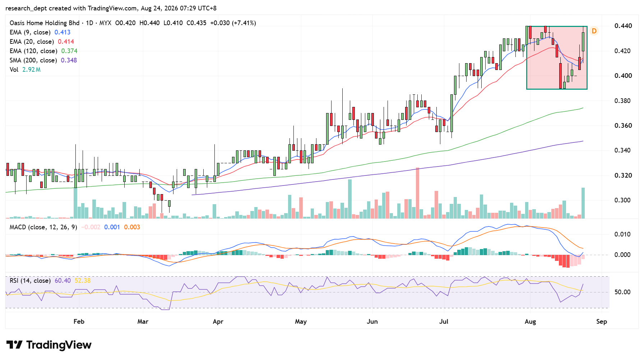Click the blue MACD value 0.001
This screenshot has height=361, width=644.
pos(112,227)
